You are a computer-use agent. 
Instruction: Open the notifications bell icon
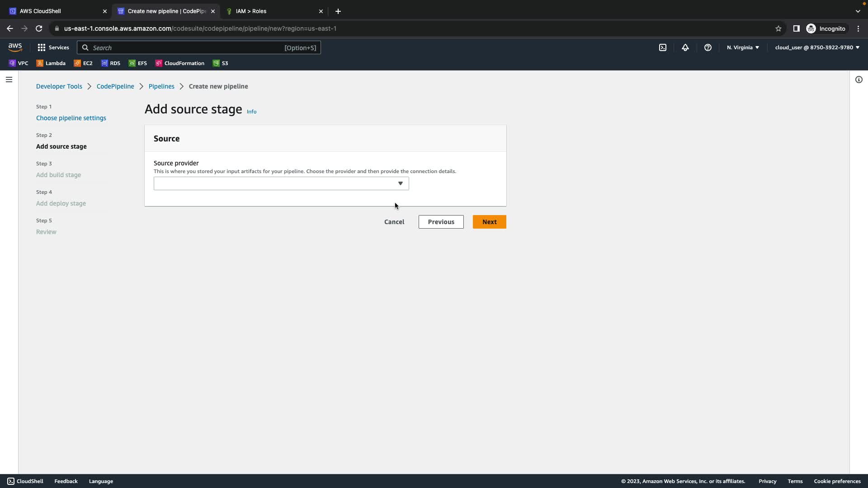point(685,47)
